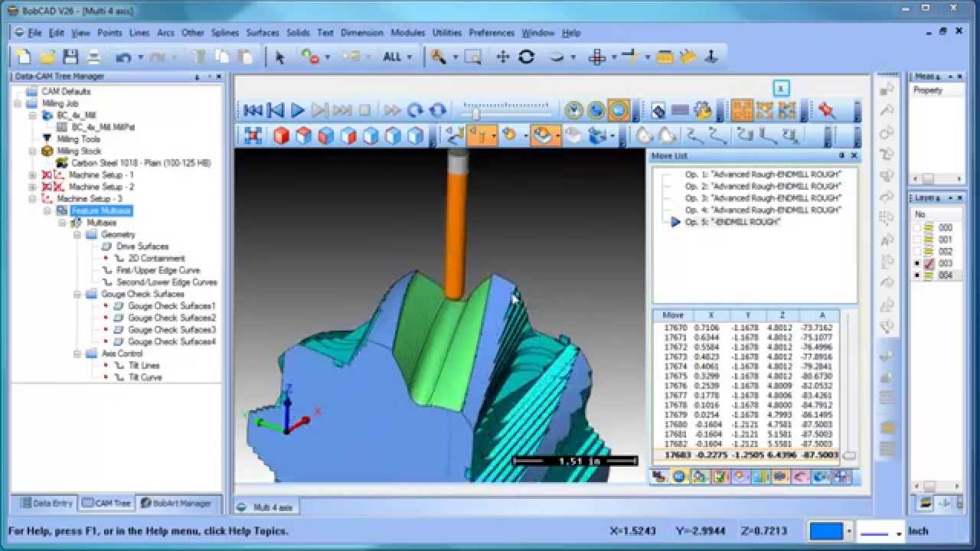Select the red isometric cube view
The image size is (980, 551).
pos(281,135)
